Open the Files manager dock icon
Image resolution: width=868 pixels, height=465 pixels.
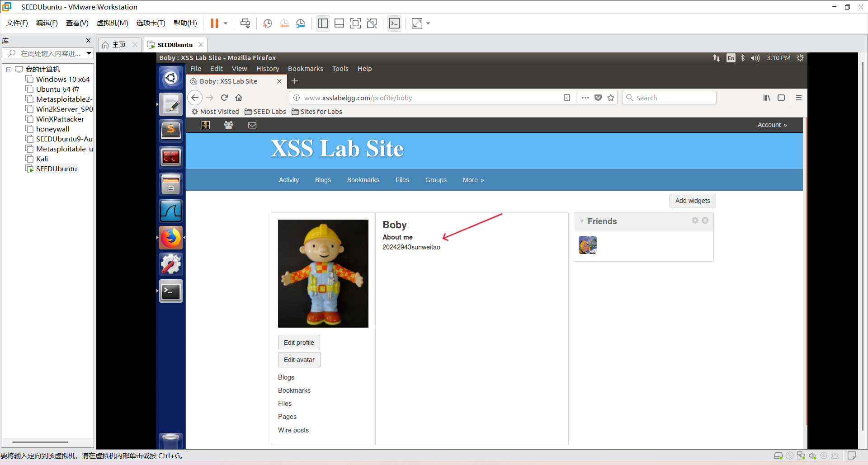point(171,184)
